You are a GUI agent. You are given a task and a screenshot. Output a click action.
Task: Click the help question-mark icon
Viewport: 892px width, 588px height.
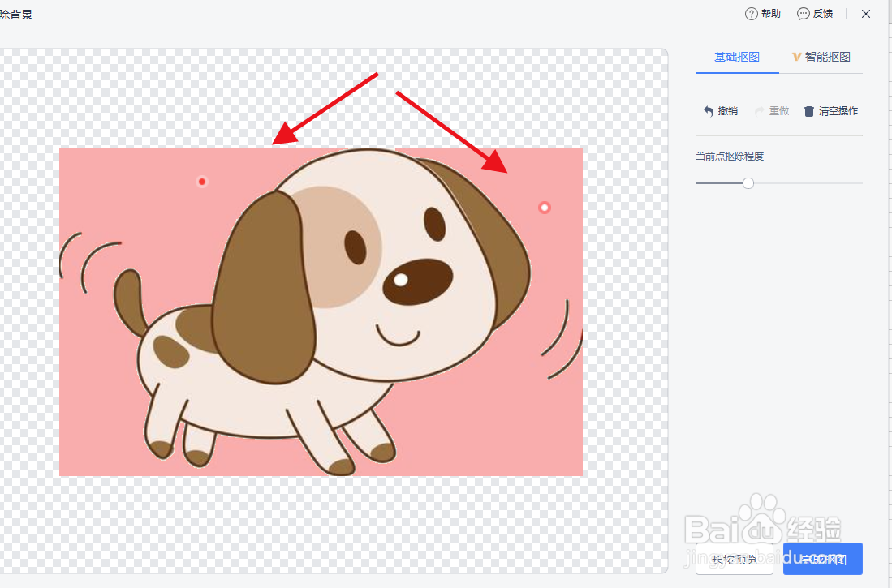coord(751,14)
